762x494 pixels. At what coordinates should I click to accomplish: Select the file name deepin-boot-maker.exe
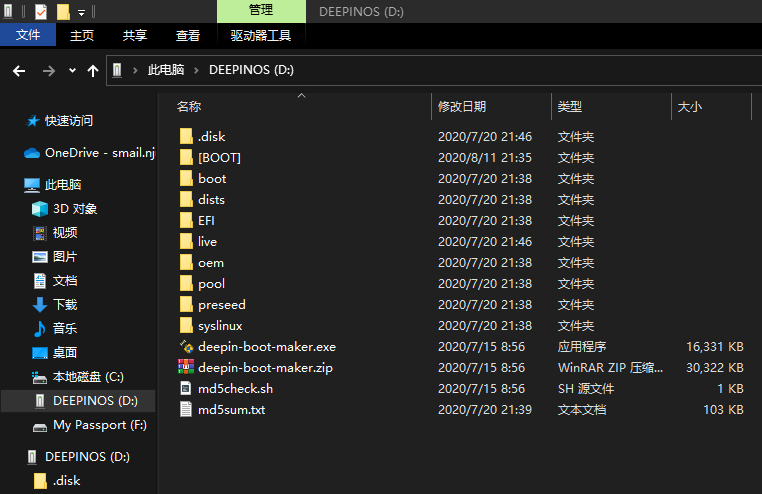pyautogui.click(x=267, y=347)
